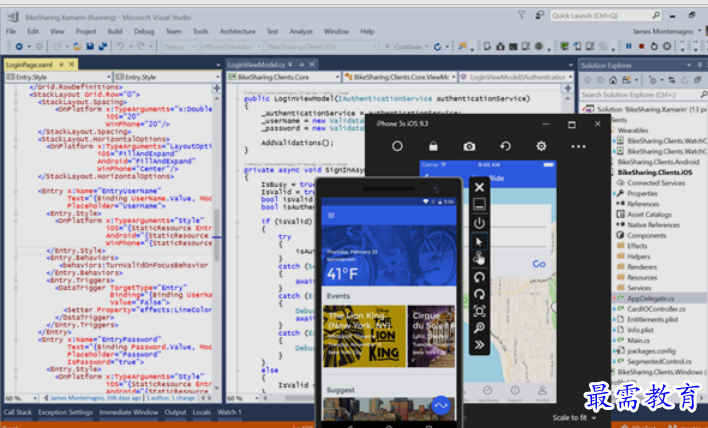
Task: Open the notifications flag icon near Quick Launch
Action: [522, 15]
